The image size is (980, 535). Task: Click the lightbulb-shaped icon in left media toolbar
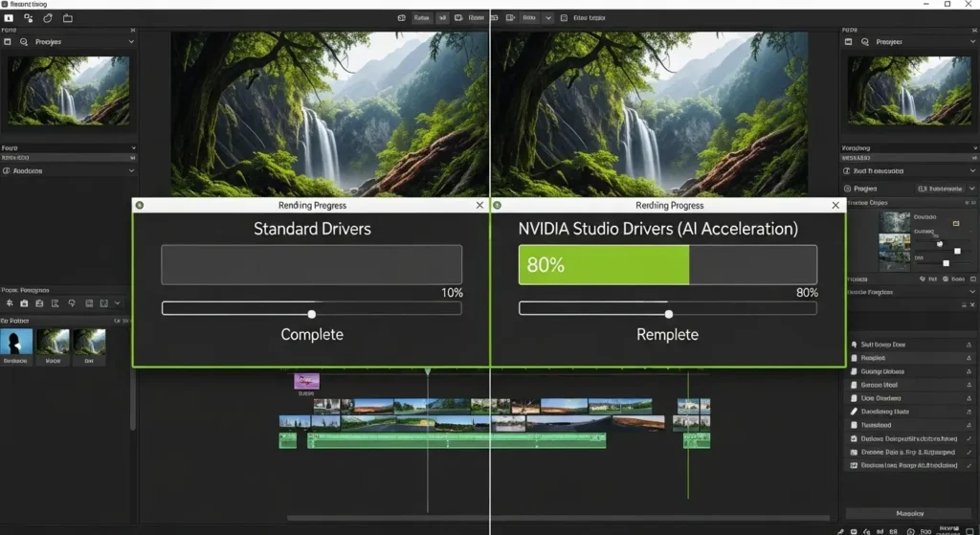click(x=72, y=303)
